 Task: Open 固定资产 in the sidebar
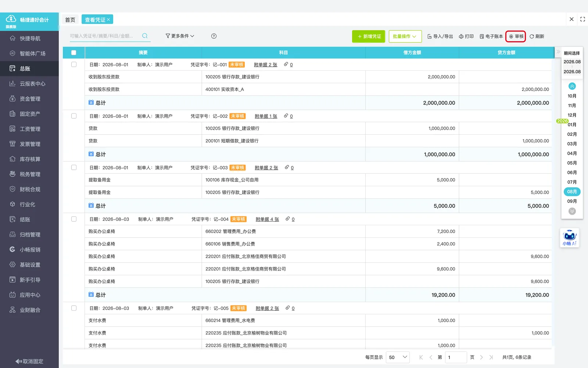pos(29,114)
